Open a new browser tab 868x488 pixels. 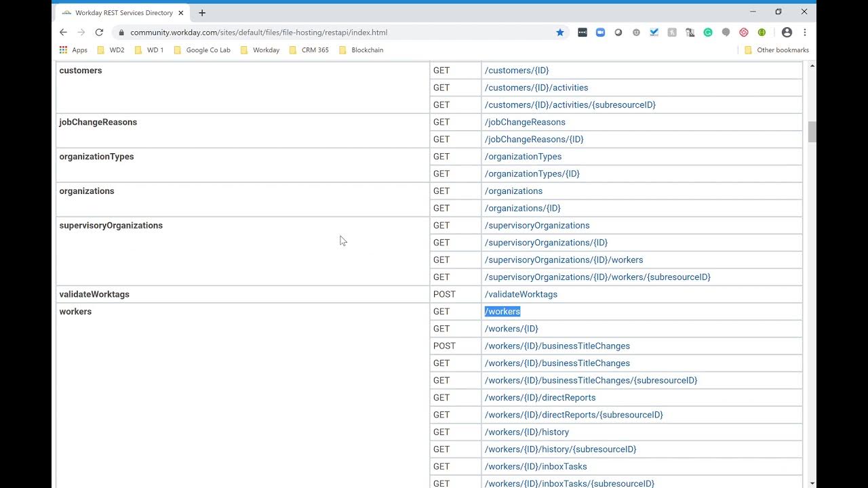click(x=202, y=12)
